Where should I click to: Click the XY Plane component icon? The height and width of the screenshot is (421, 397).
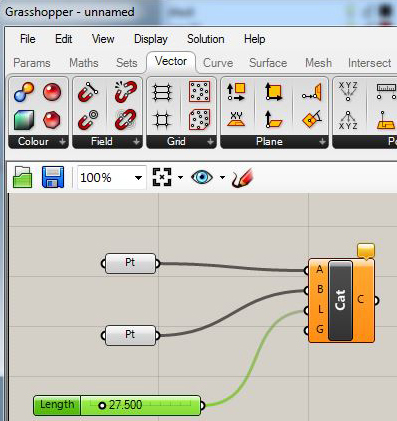[236, 120]
